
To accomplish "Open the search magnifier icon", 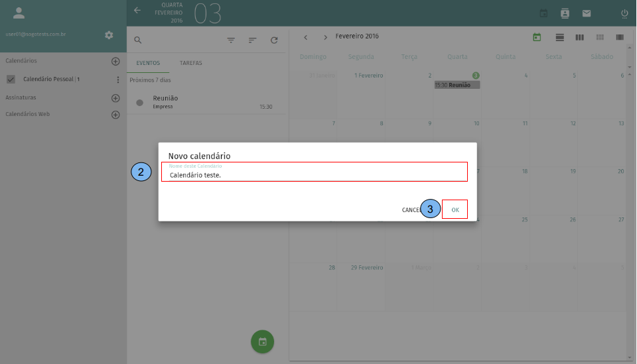I will [138, 40].
